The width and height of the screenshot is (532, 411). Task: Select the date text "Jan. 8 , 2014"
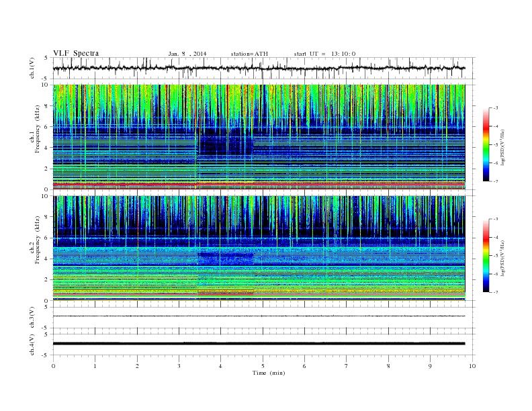[187, 54]
